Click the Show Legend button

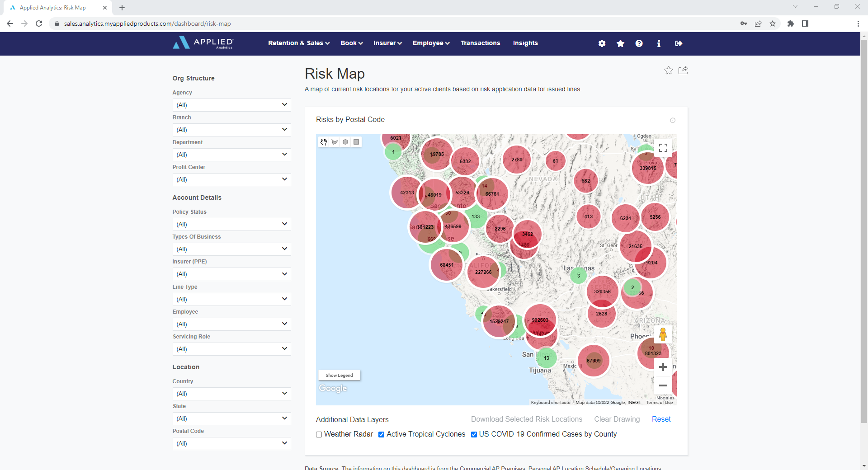coord(339,375)
